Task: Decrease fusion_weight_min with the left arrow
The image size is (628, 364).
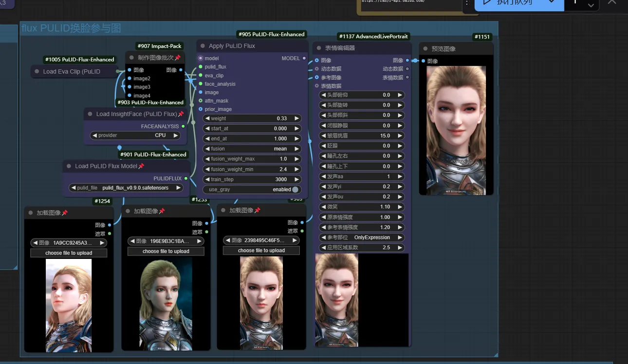Action: 207,169
